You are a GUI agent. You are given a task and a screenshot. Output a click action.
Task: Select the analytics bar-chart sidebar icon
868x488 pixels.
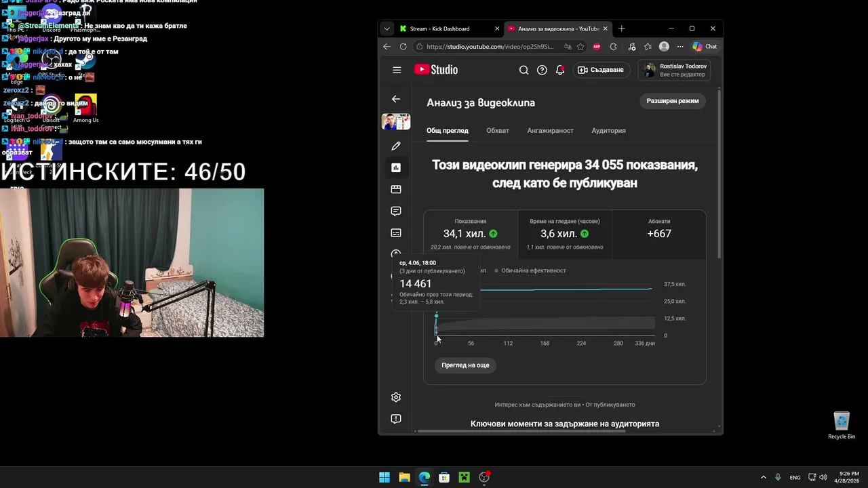pos(396,167)
